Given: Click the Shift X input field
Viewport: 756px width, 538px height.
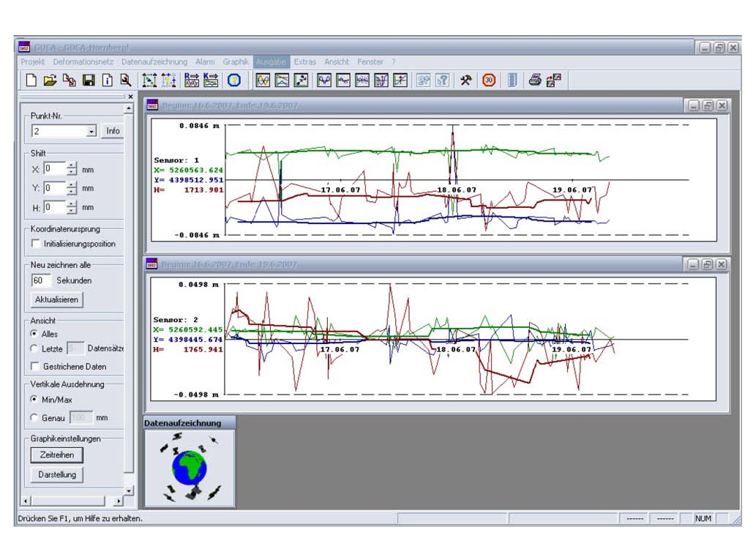Looking at the screenshot, I should pyautogui.click(x=54, y=169).
